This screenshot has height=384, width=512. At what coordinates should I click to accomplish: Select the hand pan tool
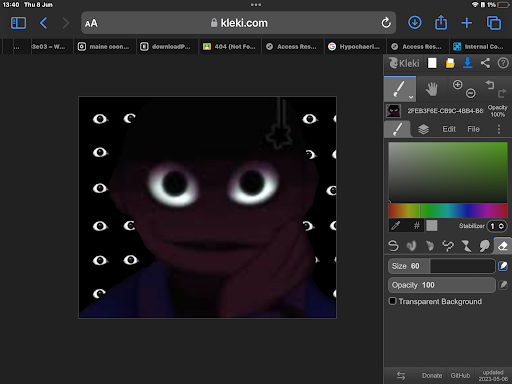point(432,89)
